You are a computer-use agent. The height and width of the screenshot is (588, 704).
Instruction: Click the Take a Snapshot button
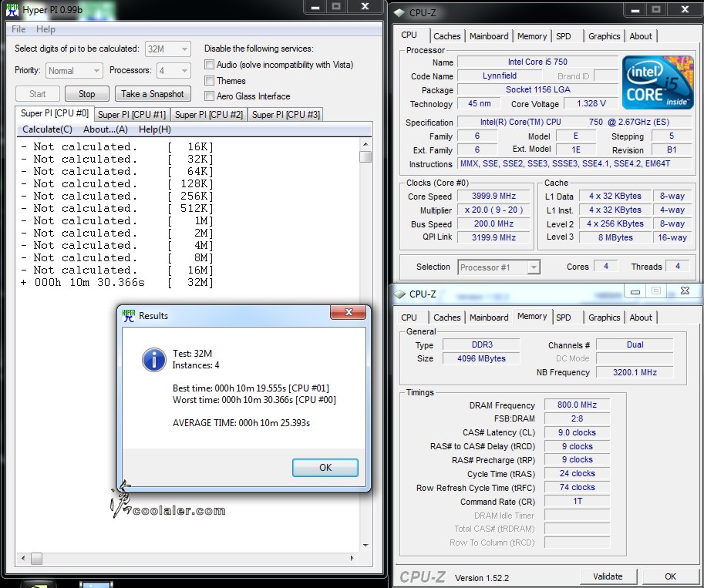tap(153, 94)
